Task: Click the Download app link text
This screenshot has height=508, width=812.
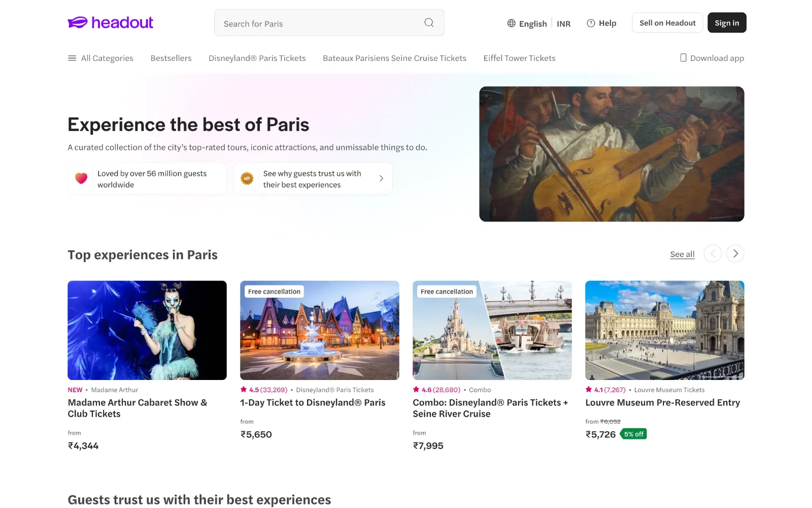Action: 717,58
